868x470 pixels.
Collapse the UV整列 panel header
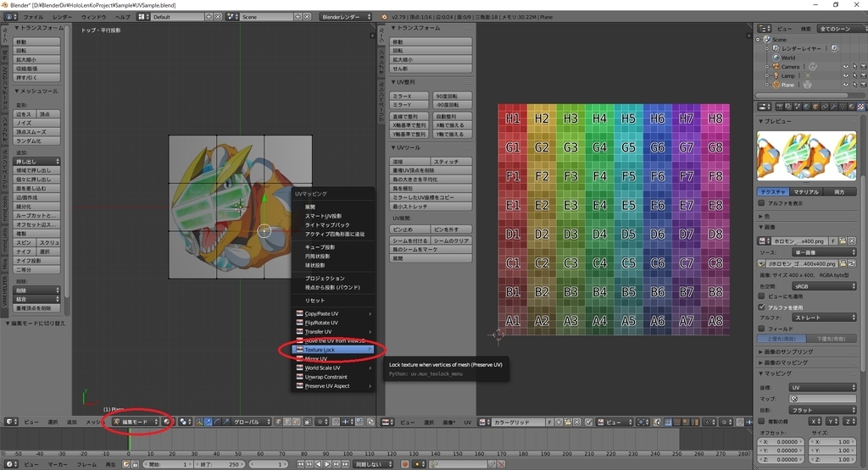click(407, 82)
